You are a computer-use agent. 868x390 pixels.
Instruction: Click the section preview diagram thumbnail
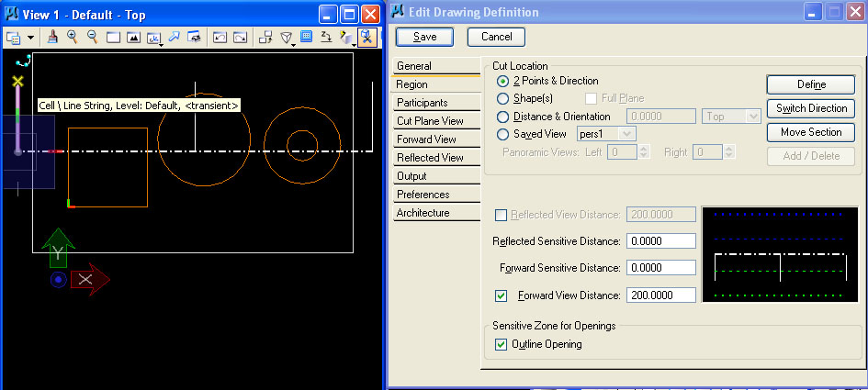click(781, 254)
